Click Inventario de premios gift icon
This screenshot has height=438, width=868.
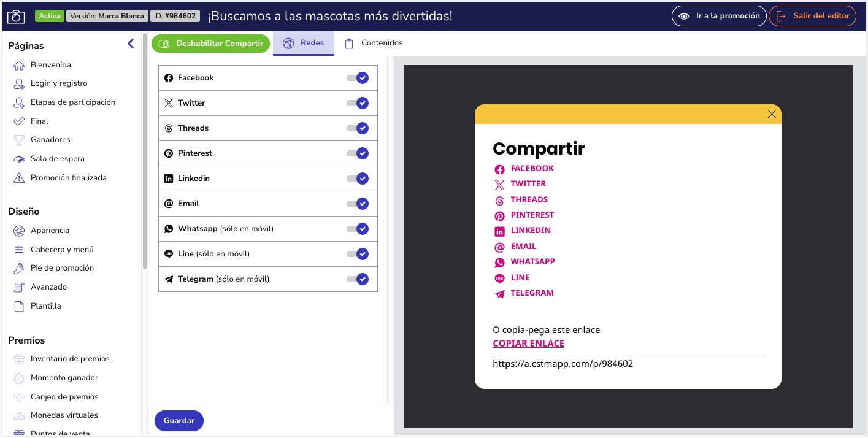19,359
